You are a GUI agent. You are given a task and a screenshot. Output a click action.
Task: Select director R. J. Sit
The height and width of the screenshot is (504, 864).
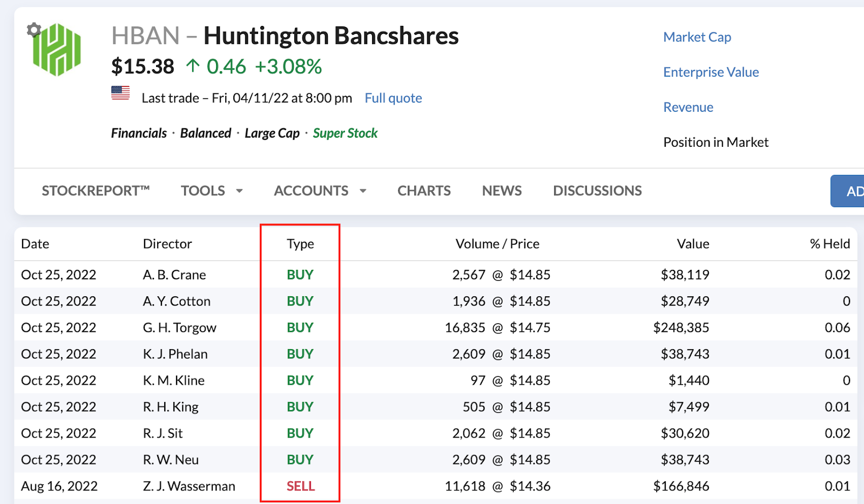(163, 434)
